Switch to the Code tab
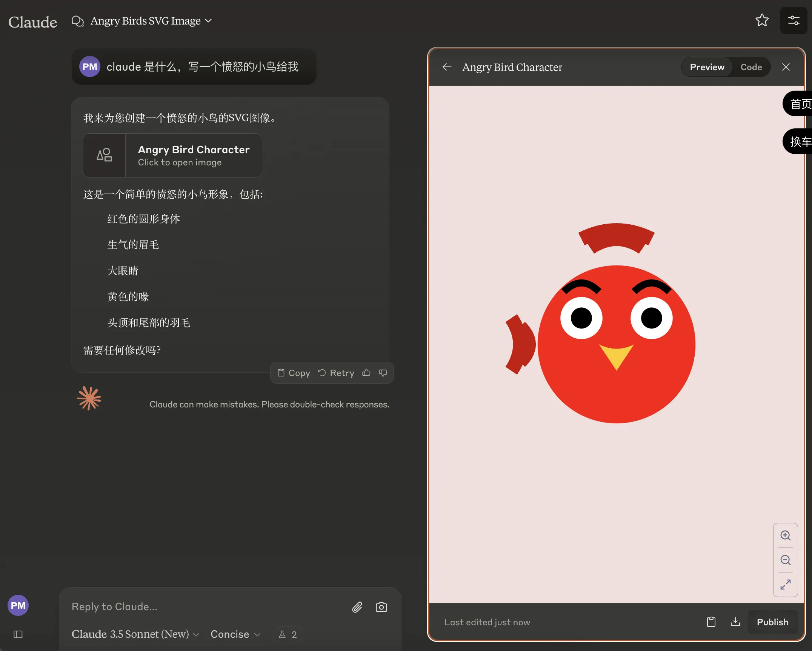 (751, 67)
